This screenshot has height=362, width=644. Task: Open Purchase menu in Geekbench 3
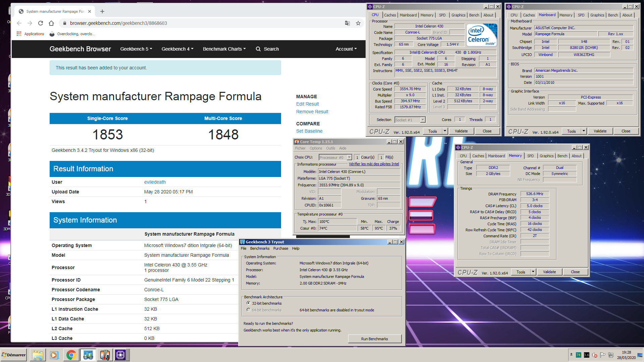(280, 248)
